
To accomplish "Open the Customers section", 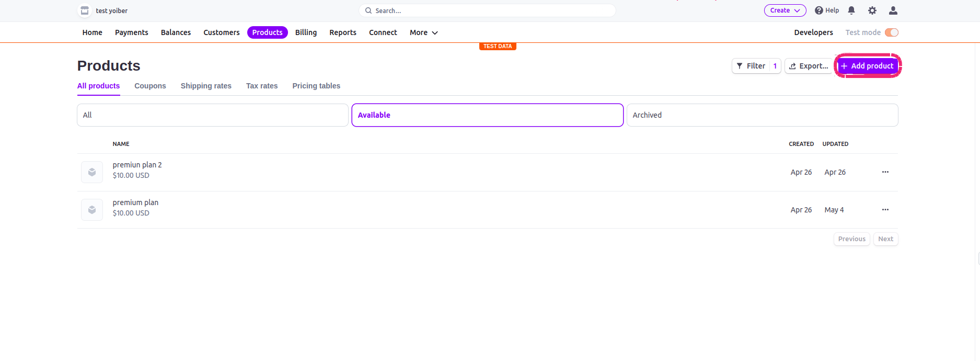I will 222,32.
